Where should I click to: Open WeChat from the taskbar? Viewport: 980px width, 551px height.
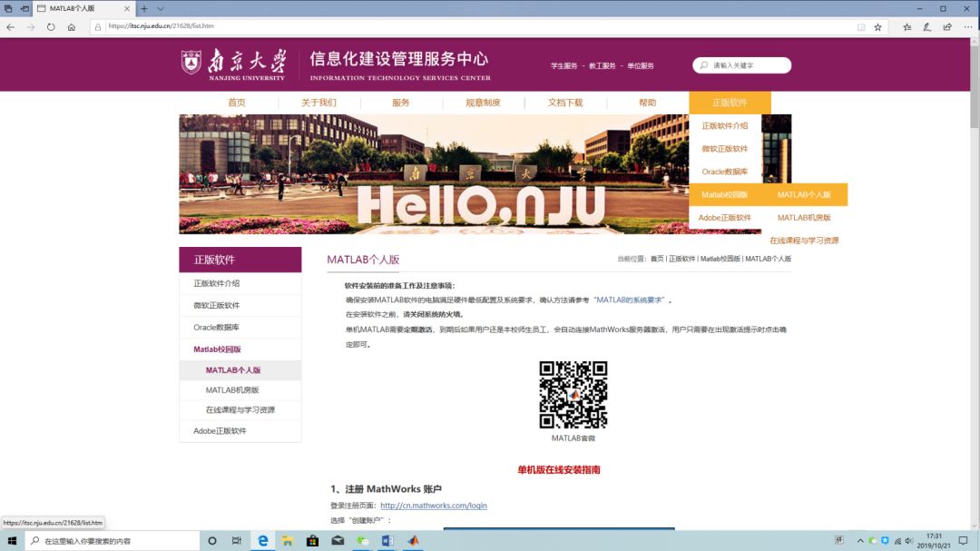(362, 540)
